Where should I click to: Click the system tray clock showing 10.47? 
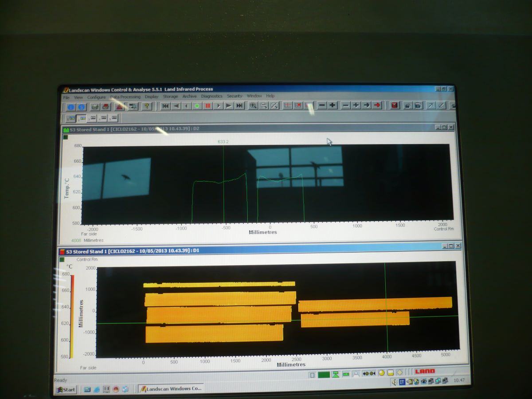[459, 380]
